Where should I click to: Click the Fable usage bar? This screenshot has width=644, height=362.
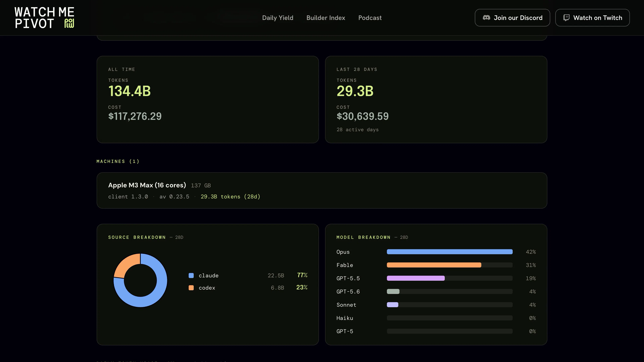449,265
